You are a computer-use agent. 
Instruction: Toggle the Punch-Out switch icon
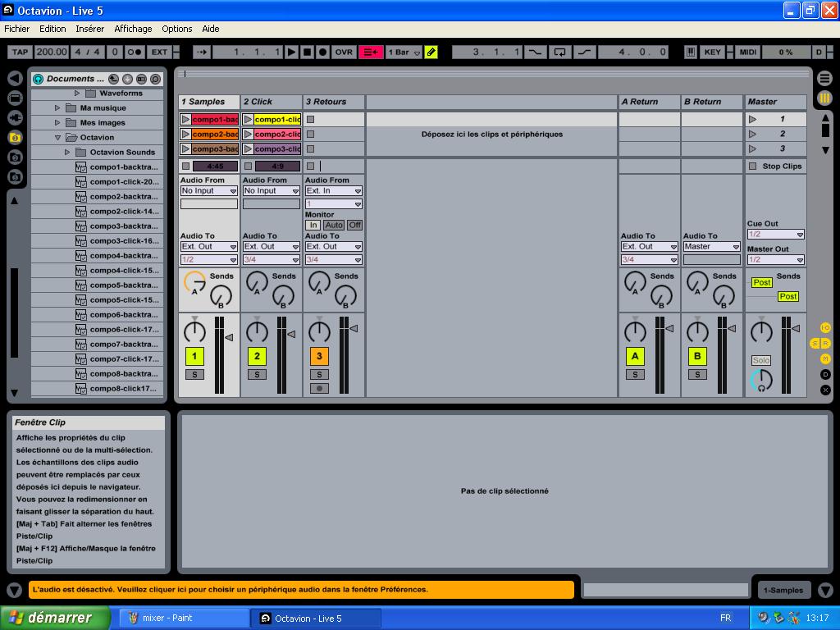pyautogui.click(x=584, y=52)
